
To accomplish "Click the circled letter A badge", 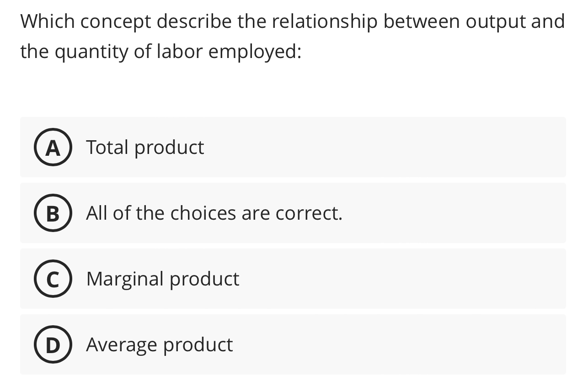I will 53,147.
